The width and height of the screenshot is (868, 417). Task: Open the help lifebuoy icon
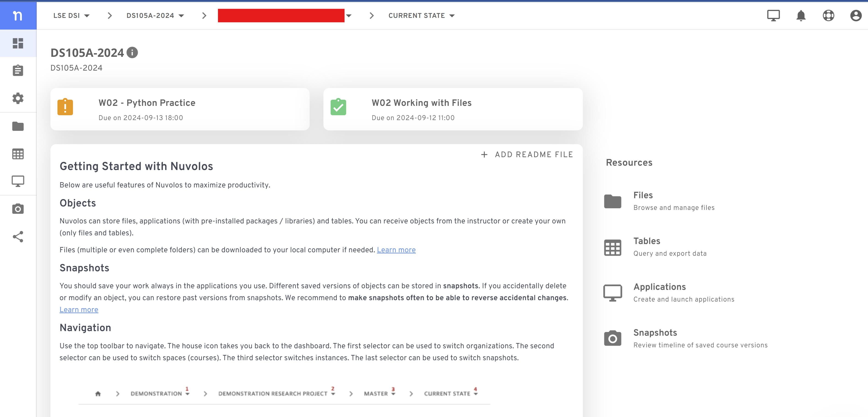[x=828, y=16]
